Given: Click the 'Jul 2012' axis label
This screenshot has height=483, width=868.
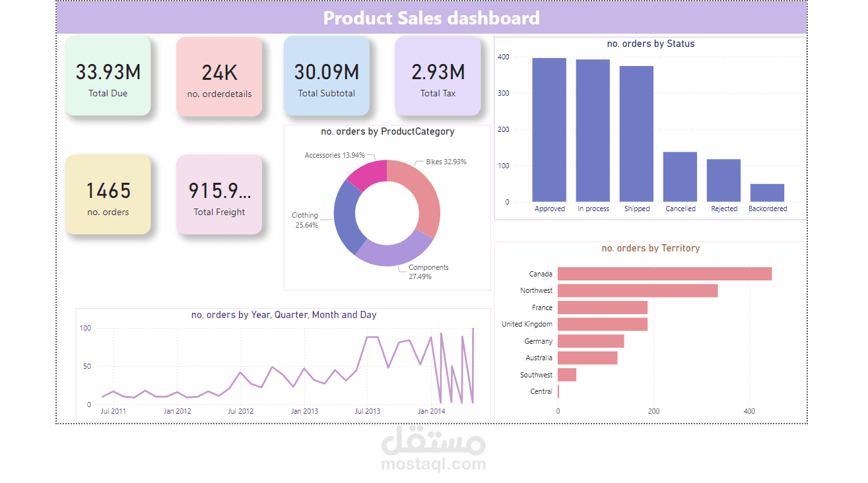Looking at the screenshot, I should pos(241,411).
